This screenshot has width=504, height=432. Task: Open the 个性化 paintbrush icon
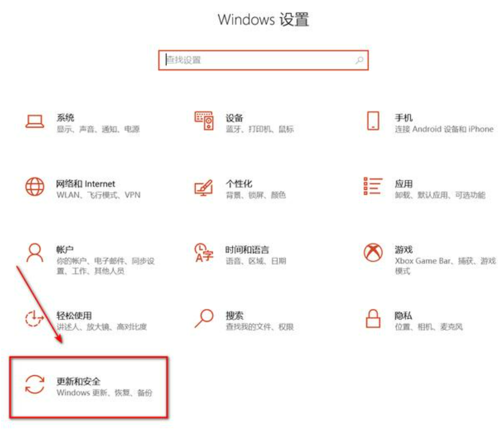point(204,188)
